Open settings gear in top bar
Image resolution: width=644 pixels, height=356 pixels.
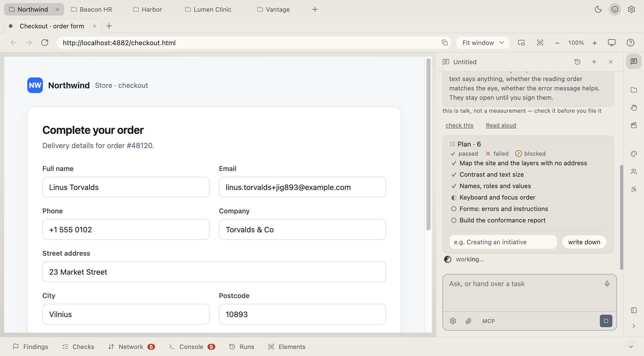tap(631, 9)
